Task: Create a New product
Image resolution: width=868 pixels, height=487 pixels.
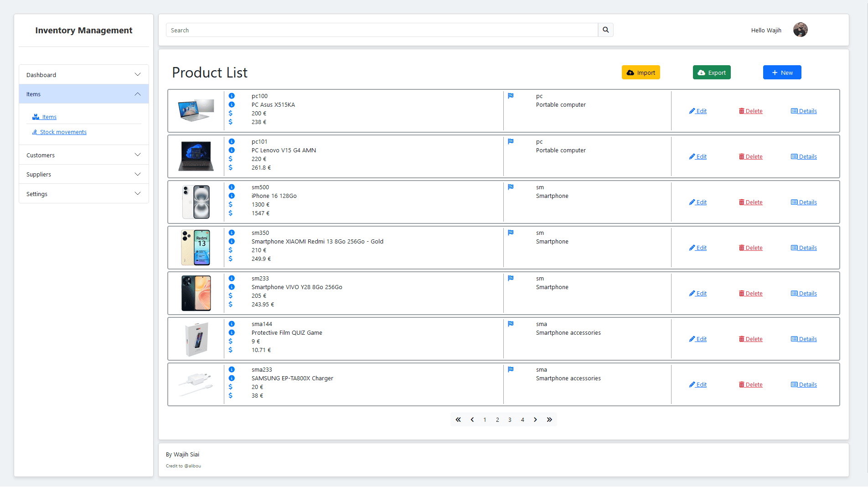Action: pyautogui.click(x=782, y=73)
